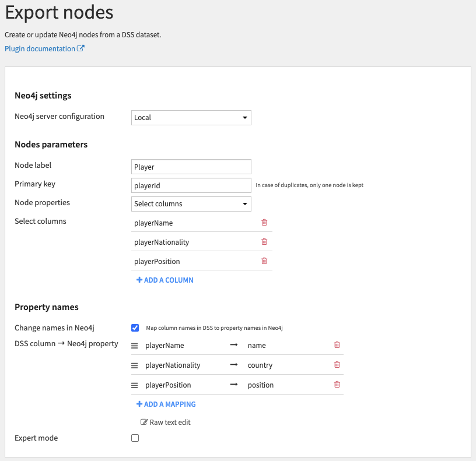The width and height of the screenshot is (476, 461).
Task: Switch to Raw text edit
Action: (166, 423)
